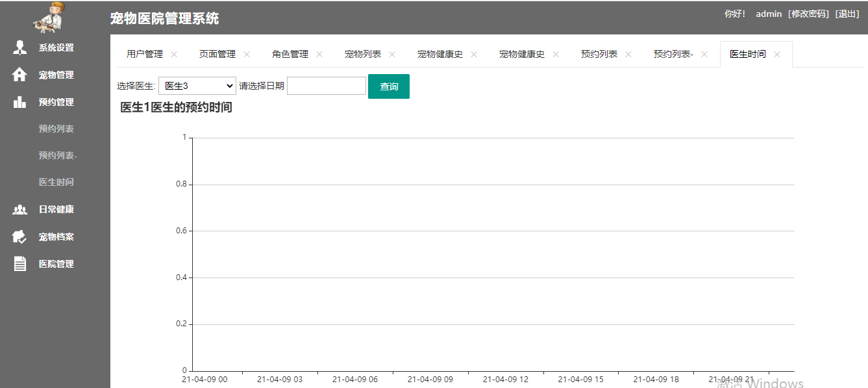This screenshot has width=868, height=388.
Task: Close the 宠物列表 tab
Action: (x=392, y=55)
